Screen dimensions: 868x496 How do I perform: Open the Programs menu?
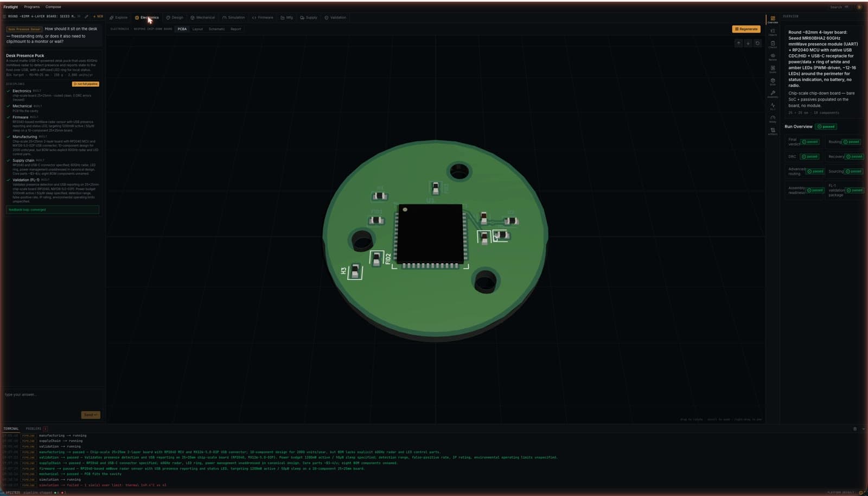(31, 7)
